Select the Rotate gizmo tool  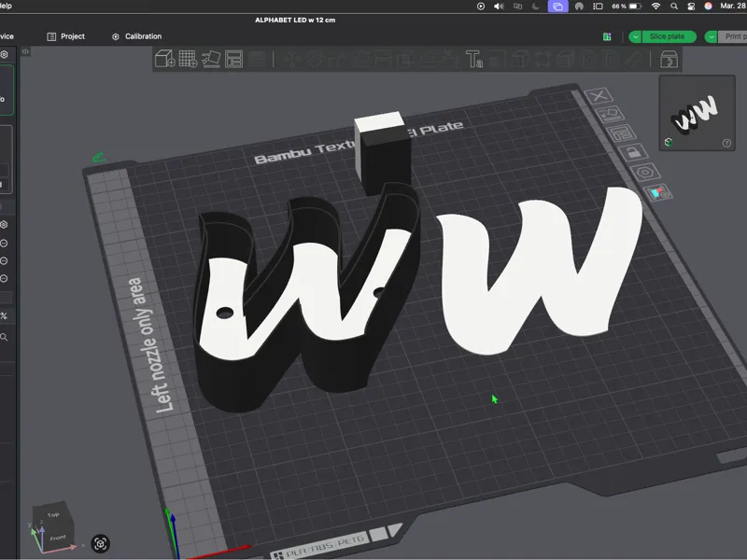(314, 60)
